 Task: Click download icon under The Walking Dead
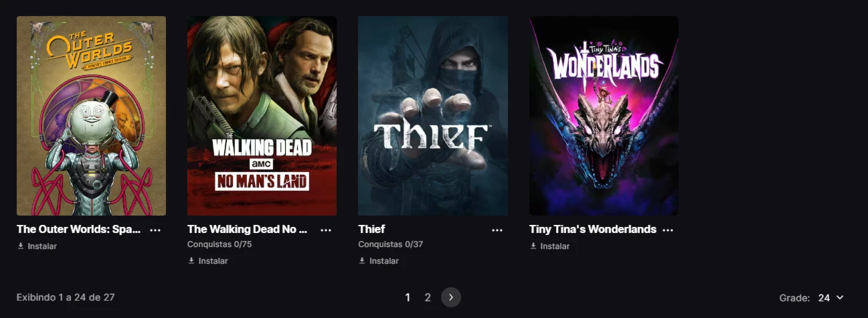coord(191,260)
